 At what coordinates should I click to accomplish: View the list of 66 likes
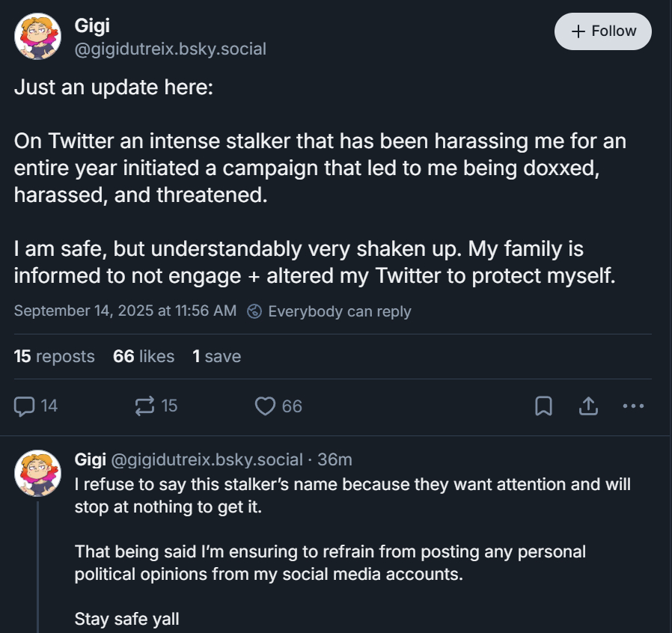[x=144, y=357]
